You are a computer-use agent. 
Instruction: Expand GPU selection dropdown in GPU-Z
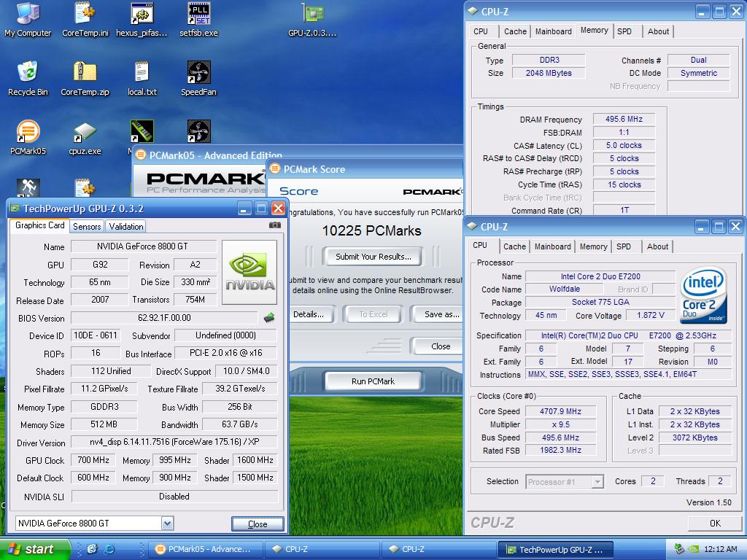(x=167, y=524)
